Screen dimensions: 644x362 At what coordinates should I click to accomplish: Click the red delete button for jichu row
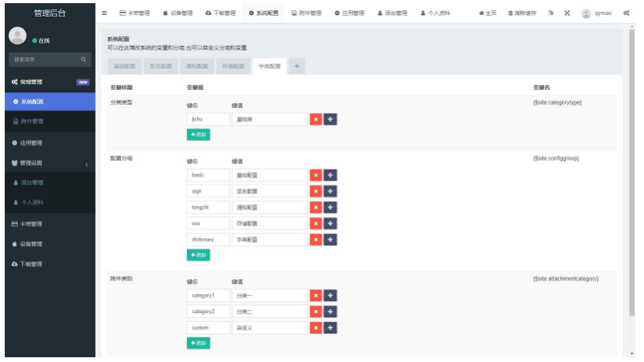click(316, 119)
